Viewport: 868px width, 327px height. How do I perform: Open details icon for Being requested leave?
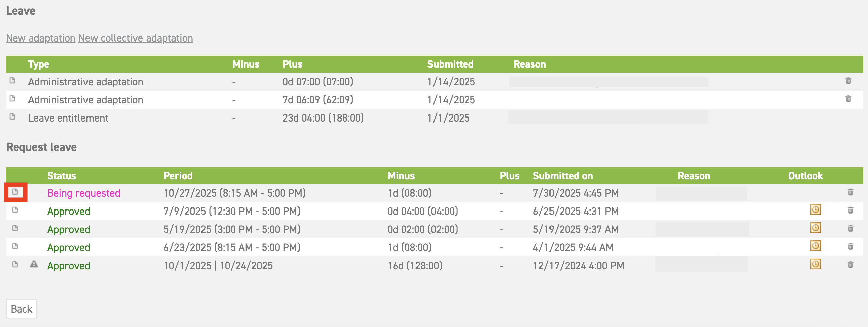[x=15, y=192]
